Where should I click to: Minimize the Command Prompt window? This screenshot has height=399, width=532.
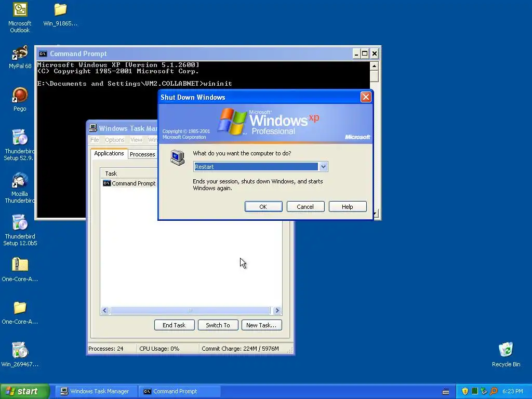(x=356, y=54)
